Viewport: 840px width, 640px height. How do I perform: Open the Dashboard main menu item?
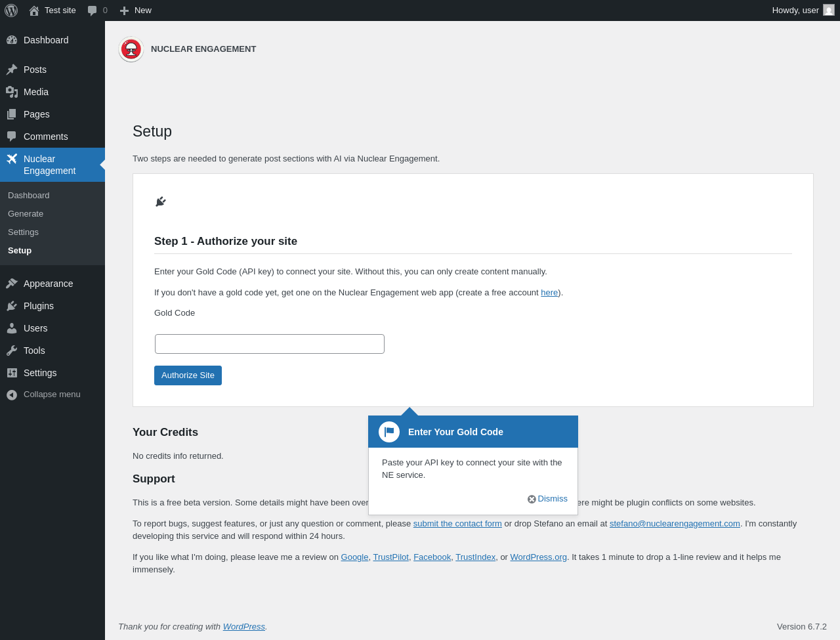[x=52, y=40]
